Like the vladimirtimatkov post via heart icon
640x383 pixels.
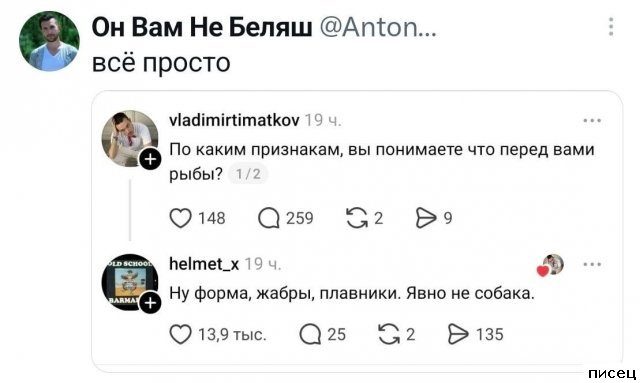click(x=180, y=218)
